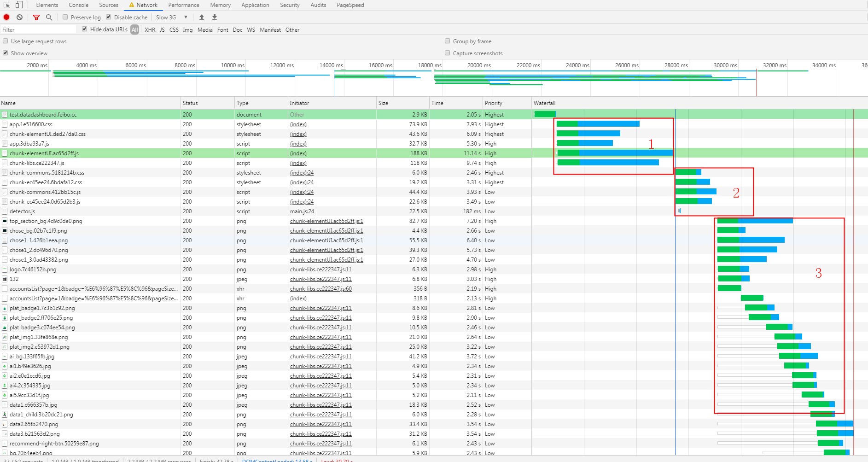
Task: Click waterfall bar of chunk-elementUI.ac65d2ff.js
Action: [x=615, y=152]
